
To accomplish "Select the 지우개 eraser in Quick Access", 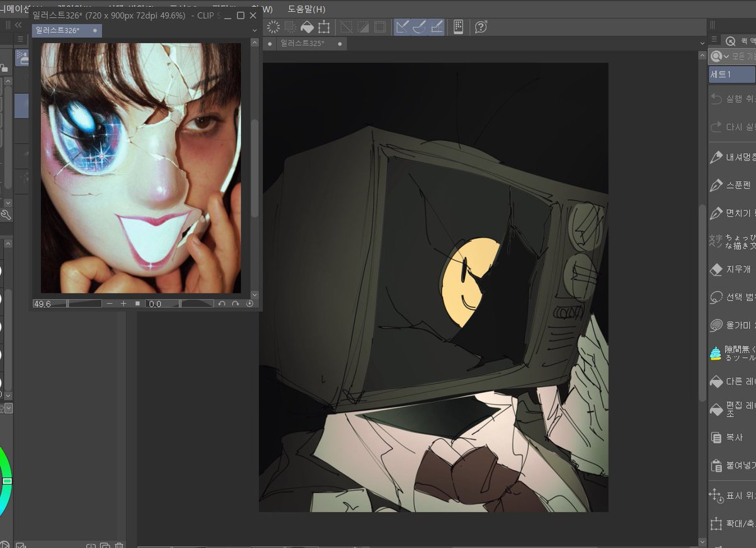I will 733,269.
